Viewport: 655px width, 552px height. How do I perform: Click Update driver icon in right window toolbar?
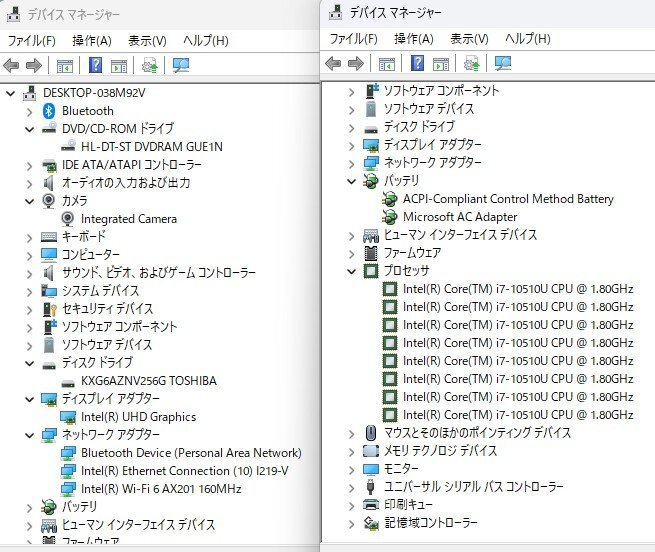(x=472, y=64)
